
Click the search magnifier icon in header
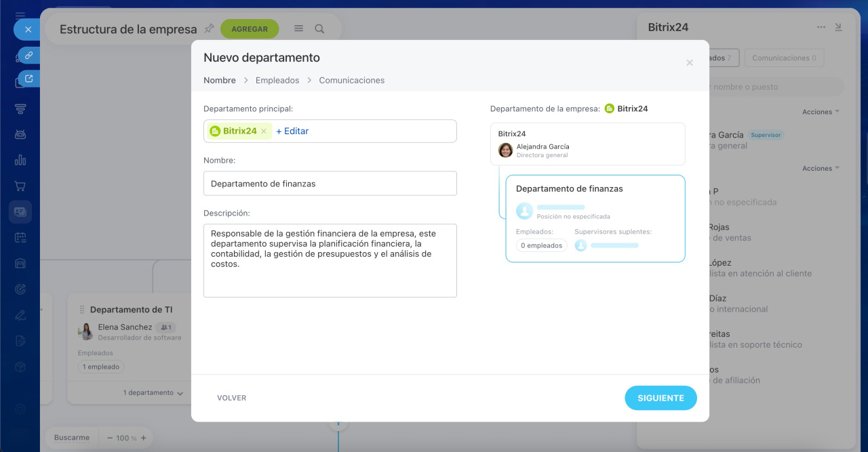(319, 28)
